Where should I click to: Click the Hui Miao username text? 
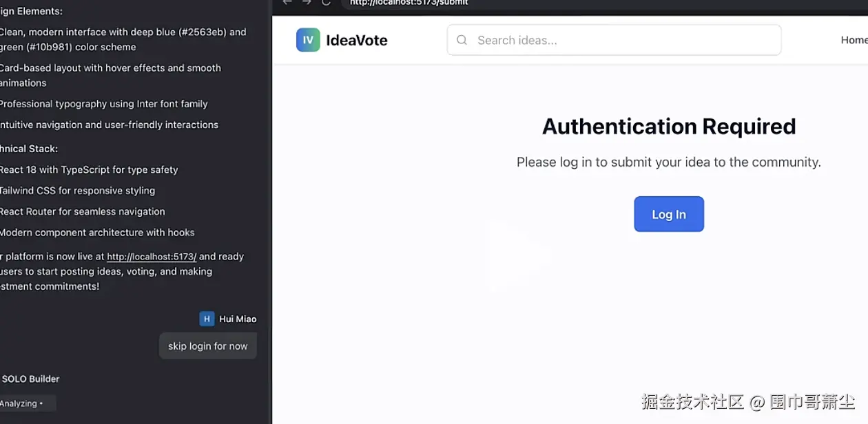(x=238, y=319)
